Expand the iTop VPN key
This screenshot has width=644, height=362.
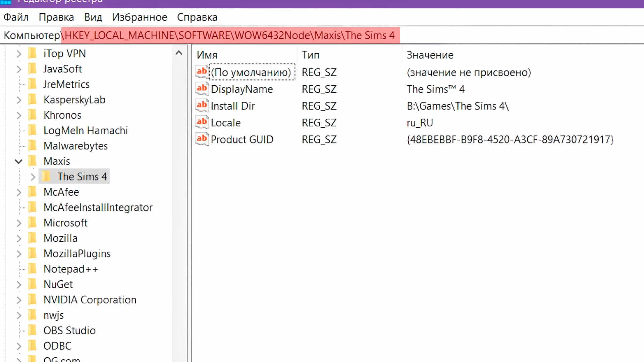[x=19, y=54]
